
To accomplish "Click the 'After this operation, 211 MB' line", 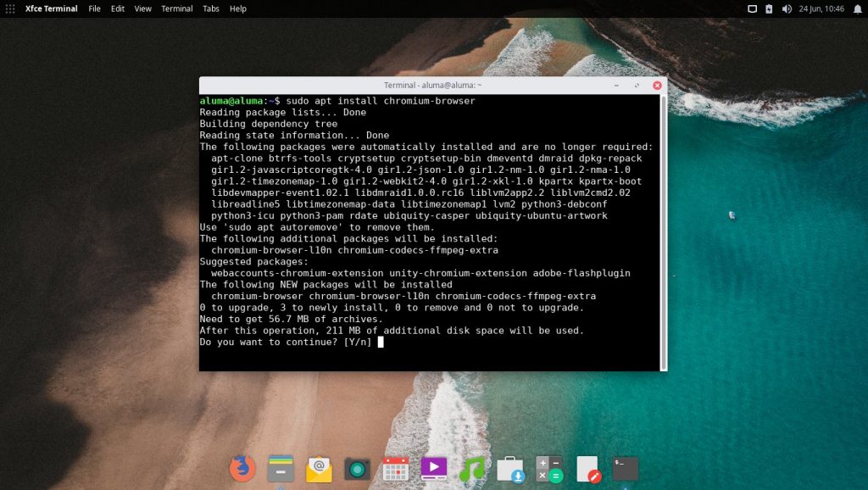I will (x=392, y=331).
